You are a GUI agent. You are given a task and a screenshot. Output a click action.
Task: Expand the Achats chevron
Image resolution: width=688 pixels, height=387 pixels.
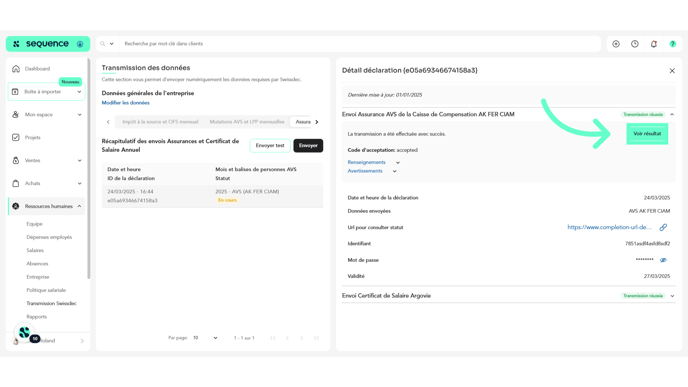79,183
